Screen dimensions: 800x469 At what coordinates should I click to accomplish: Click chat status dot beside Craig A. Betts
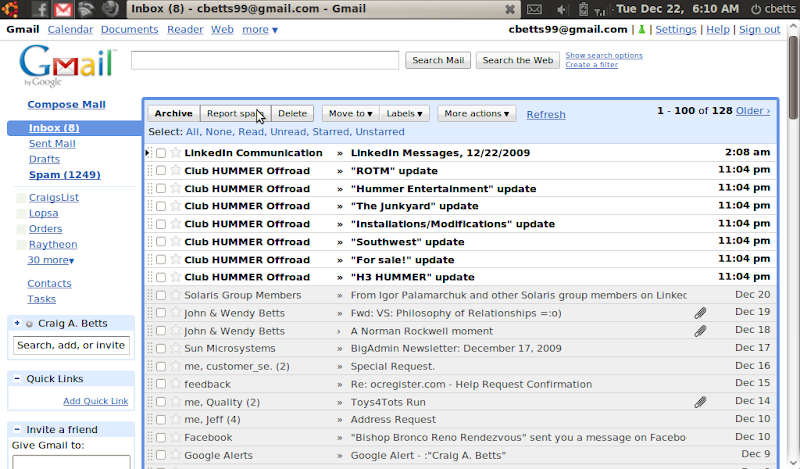(x=30, y=324)
